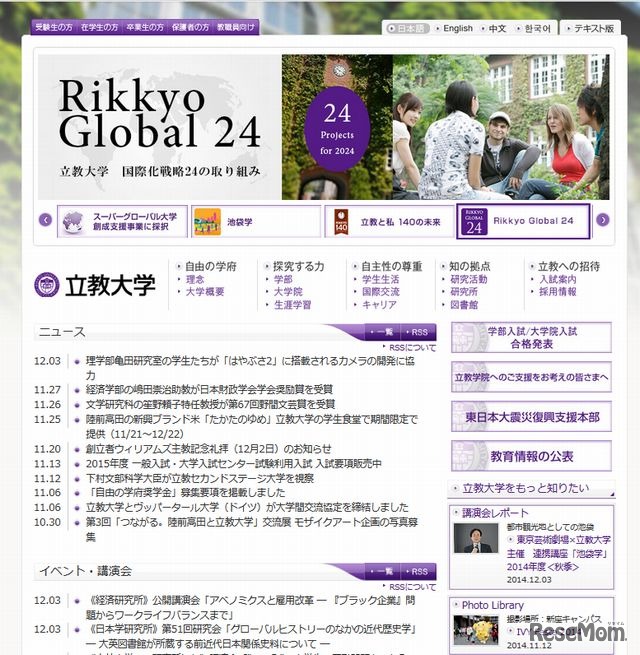Open the アベノミクスと雇用改革 event link

[250, 607]
